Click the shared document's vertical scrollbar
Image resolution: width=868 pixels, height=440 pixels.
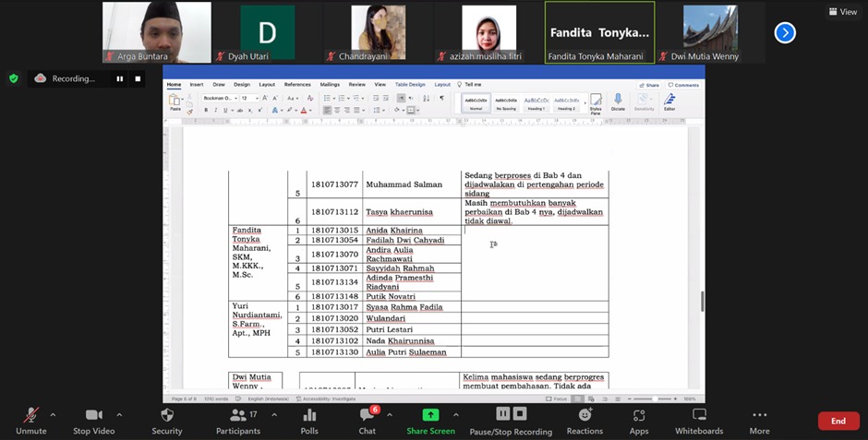(702, 301)
